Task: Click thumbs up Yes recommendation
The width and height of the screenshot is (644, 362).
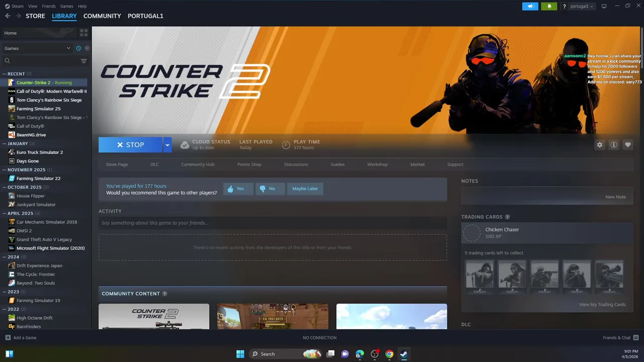Action: (x=238, y=189)
